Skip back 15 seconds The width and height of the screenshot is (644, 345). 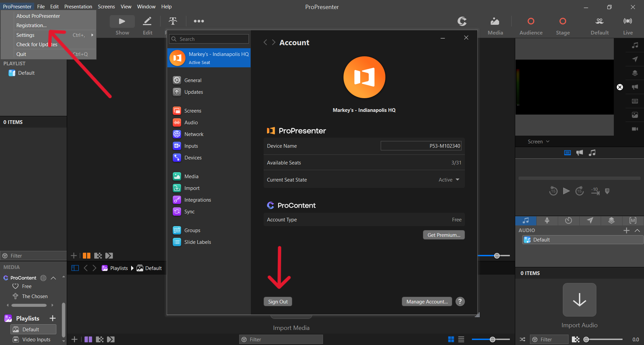[553, 191]
